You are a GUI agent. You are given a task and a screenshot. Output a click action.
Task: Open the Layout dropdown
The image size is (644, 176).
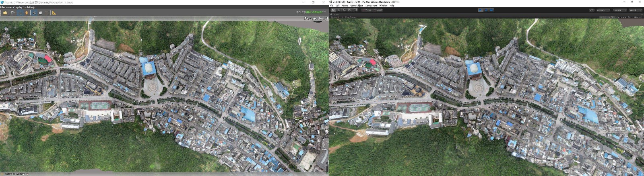[x=635, y=10]
